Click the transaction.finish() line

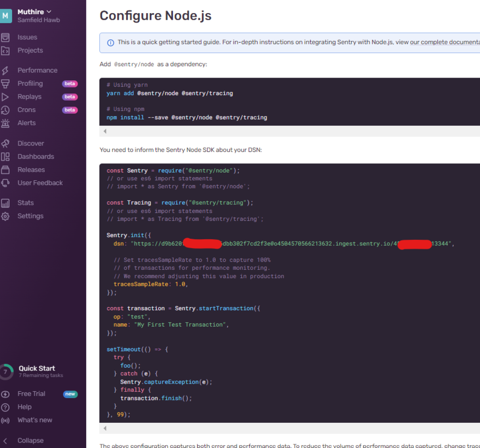click(156, 398)
